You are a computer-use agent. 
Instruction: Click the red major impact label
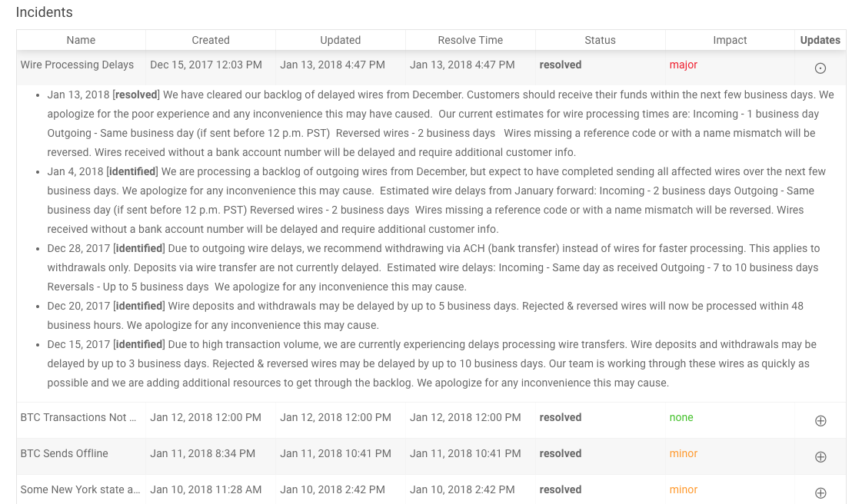(x=684, y=65)
